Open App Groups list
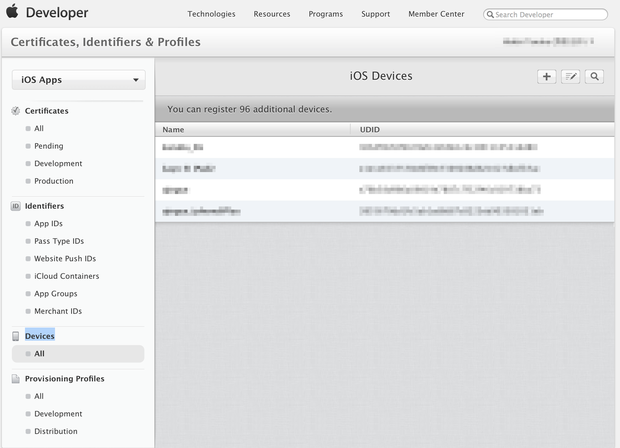 [56, 293]
